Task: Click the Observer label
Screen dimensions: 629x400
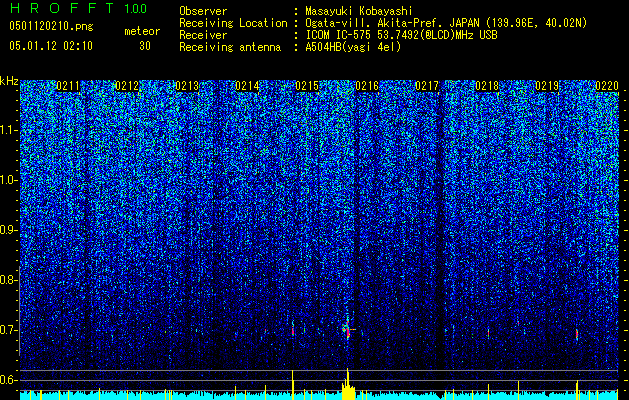Action: pyautogui.click(x=203, y=11)
